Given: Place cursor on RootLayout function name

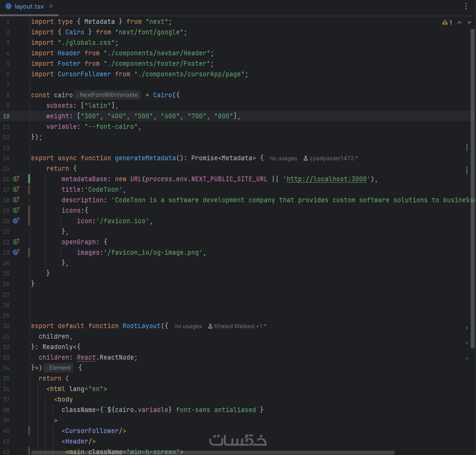Looking at the screenshot, I should [142, 326].
